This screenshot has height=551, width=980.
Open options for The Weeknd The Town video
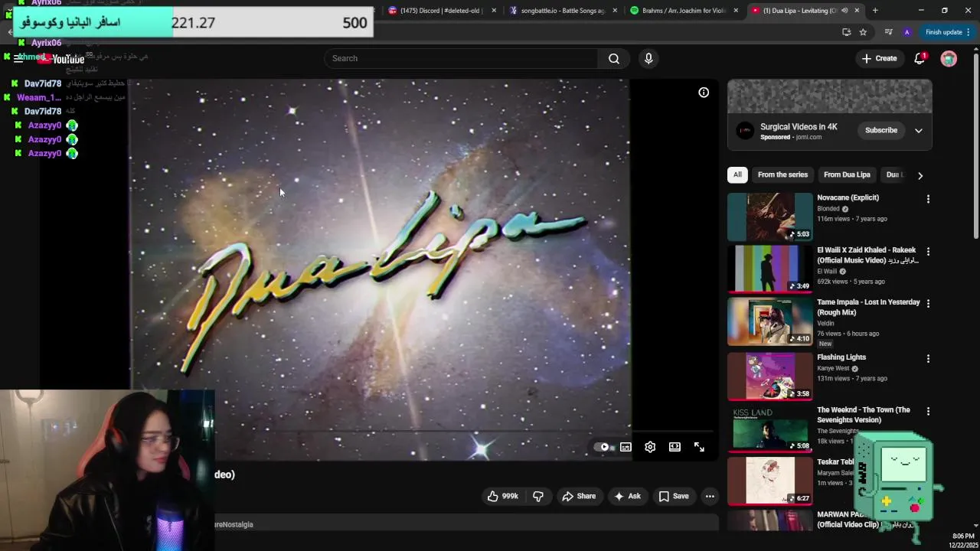point(928,411)
